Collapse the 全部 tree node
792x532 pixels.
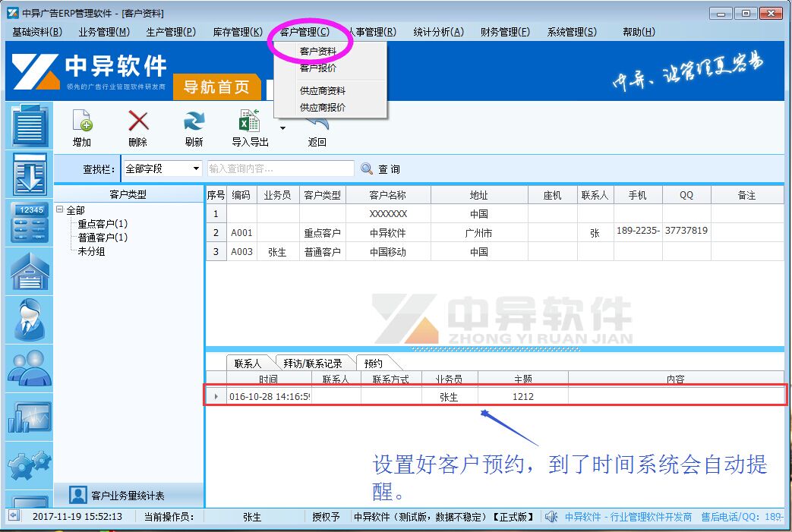pos(59,209)
